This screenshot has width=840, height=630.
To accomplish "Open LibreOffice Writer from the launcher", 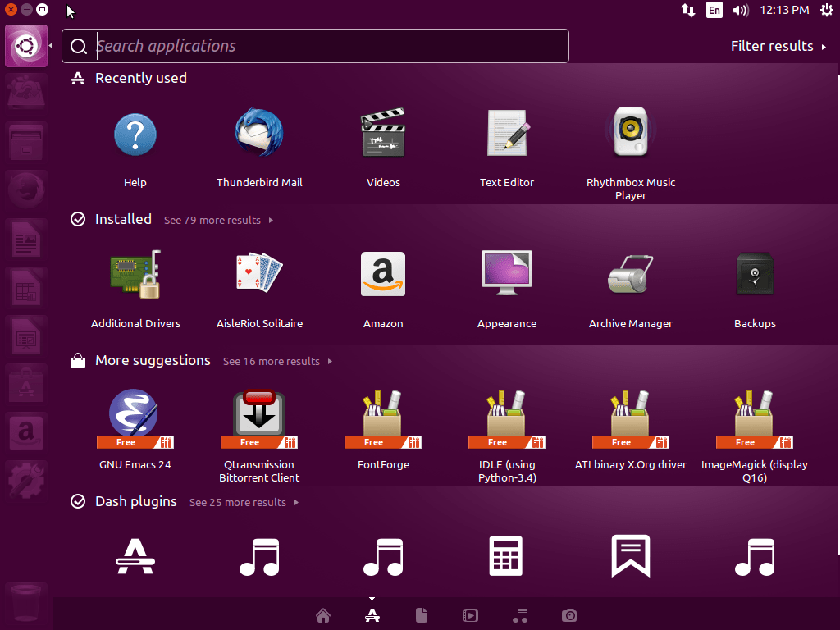I will click(x=26, y=239).
